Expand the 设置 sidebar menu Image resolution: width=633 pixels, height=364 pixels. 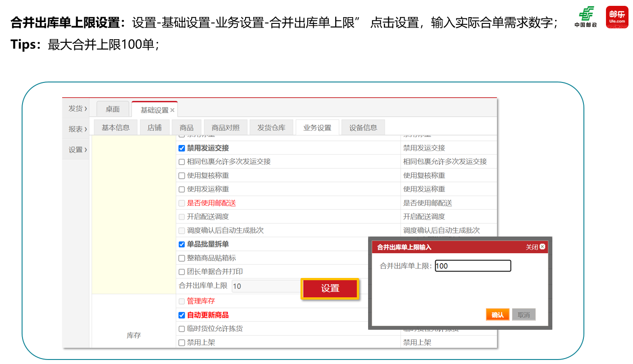[76, 150]
